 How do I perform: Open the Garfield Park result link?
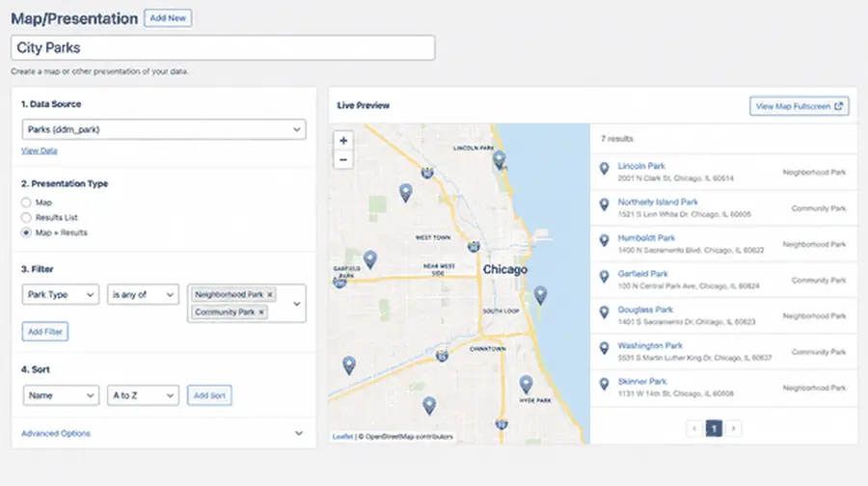(x=642, y=274)
